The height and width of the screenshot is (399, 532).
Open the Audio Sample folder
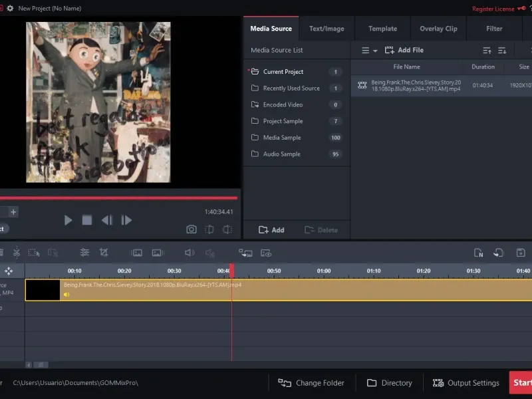point(281,154)
